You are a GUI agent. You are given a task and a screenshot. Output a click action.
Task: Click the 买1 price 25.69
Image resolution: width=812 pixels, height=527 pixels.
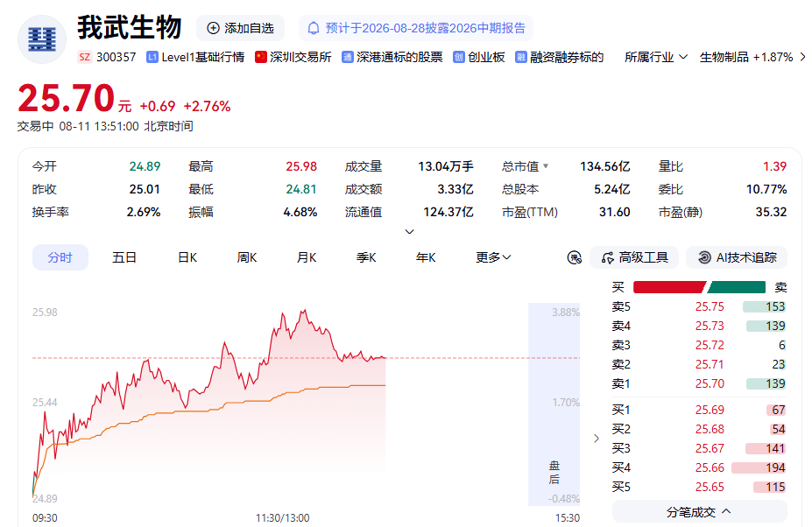pos(710,410)
